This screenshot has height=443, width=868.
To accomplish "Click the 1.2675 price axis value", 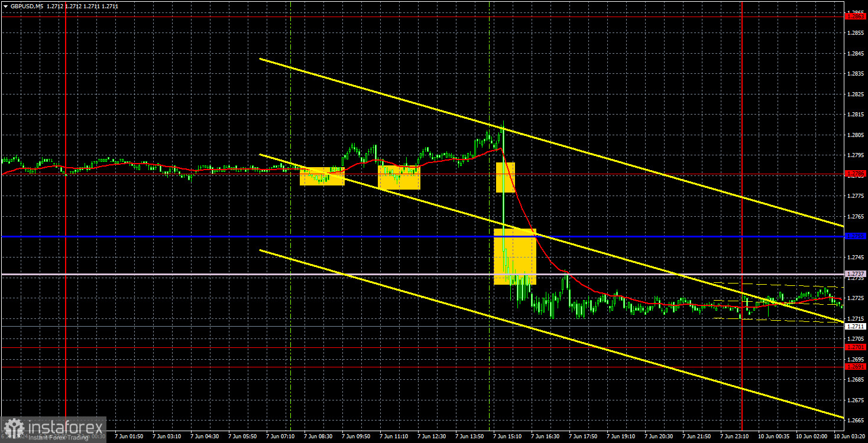I will (x=856, y=400).
